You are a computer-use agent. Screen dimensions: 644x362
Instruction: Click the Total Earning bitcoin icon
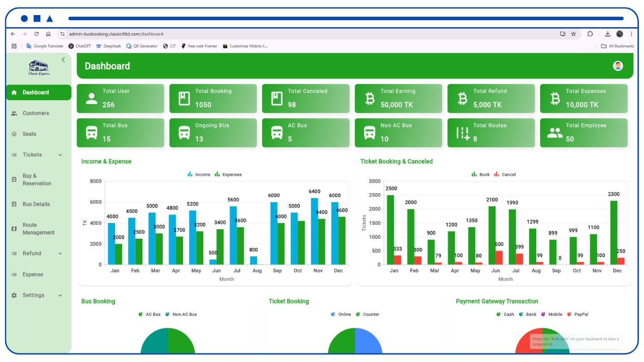tap(370, 99)
